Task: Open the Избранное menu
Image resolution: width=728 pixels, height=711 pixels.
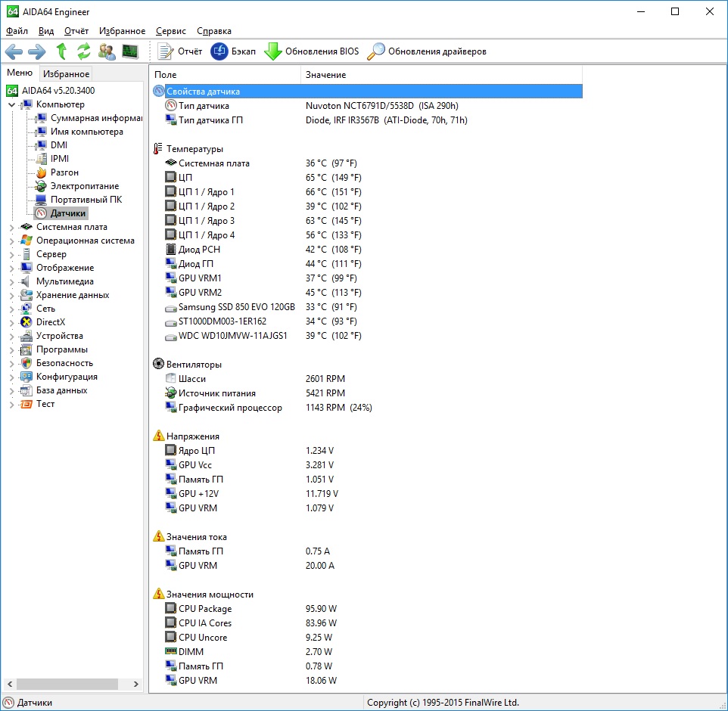Action: pos(122,31)
